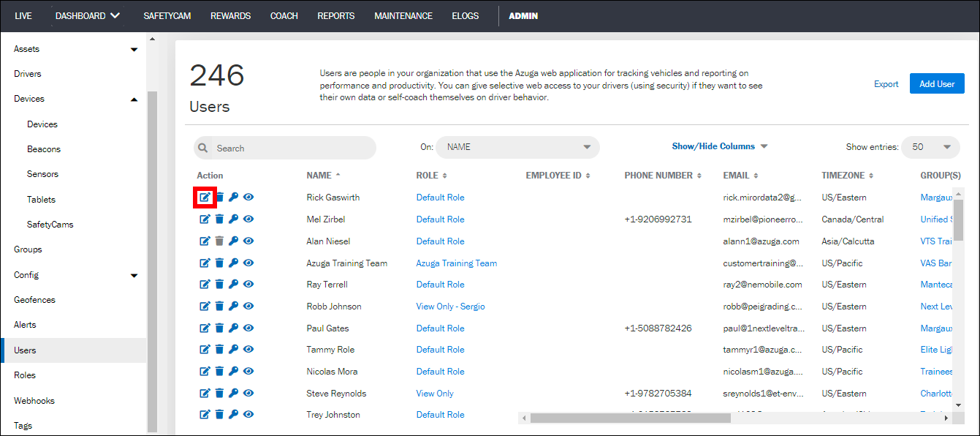
Task: Open the REWARDS tab
Action: click(x=230, y=15)
